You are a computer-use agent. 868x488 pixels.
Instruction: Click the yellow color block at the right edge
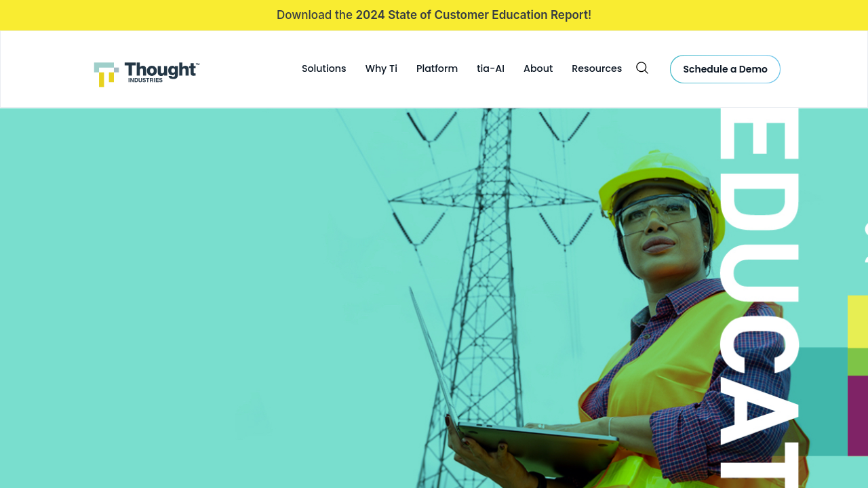(x=857, y=321)
